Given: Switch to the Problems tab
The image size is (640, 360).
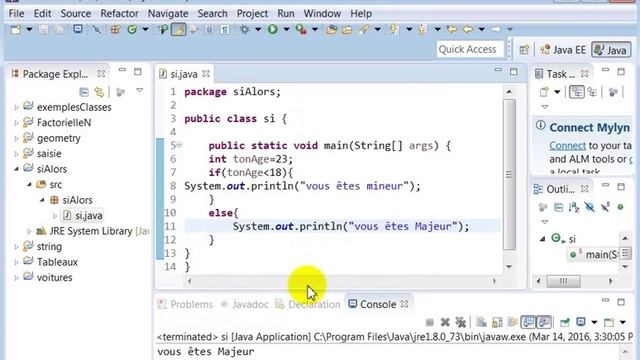Looking at the screenshot, I should tap(186, 304).
